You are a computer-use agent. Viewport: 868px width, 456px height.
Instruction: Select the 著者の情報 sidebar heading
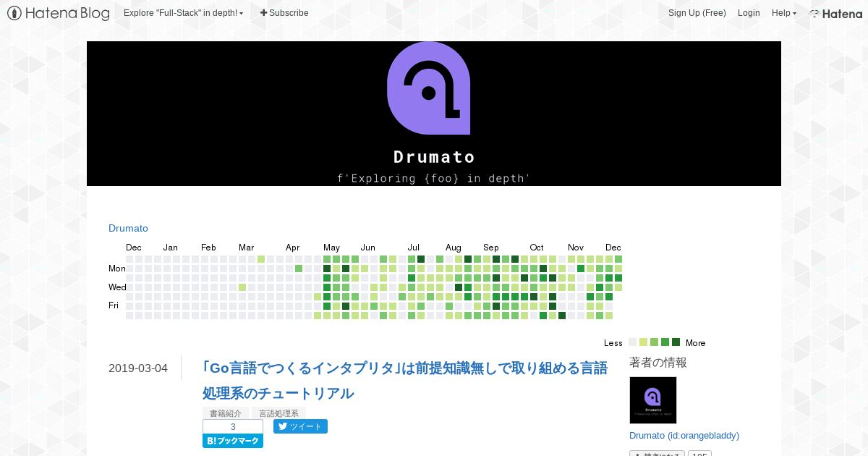(x=658, y=363)
